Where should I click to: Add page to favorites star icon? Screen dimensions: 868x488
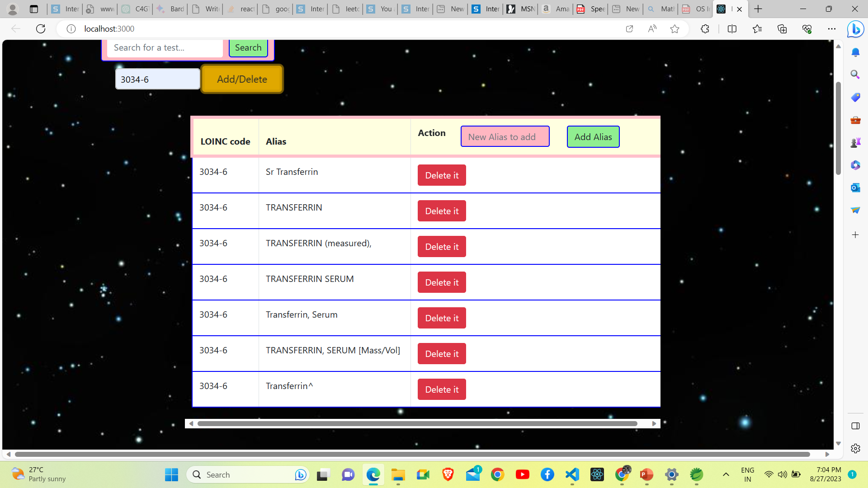[x=675, y=29]
